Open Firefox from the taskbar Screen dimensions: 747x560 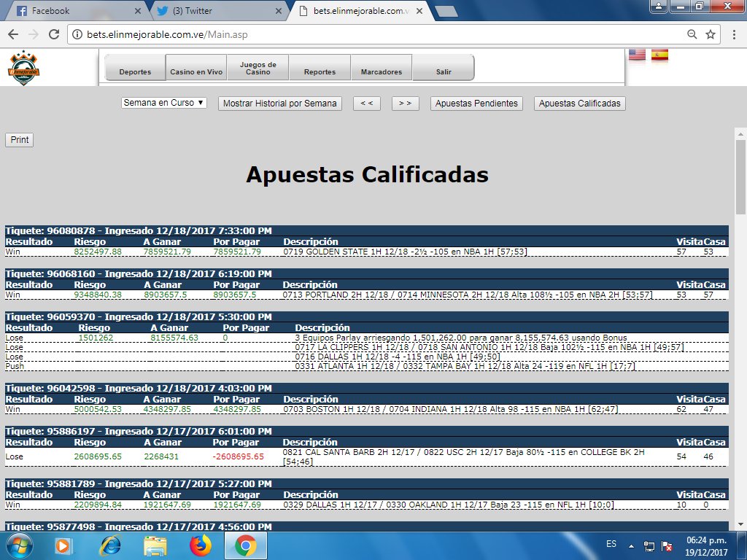coord(201,545)
